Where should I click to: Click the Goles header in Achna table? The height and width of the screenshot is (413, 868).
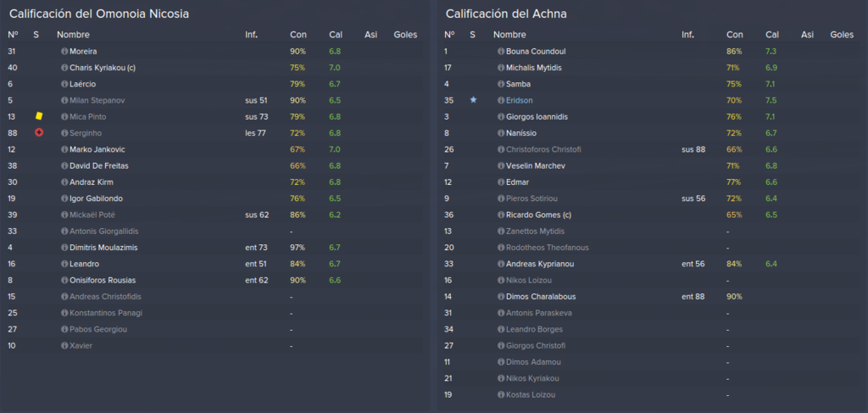click(x=842, y=35)
